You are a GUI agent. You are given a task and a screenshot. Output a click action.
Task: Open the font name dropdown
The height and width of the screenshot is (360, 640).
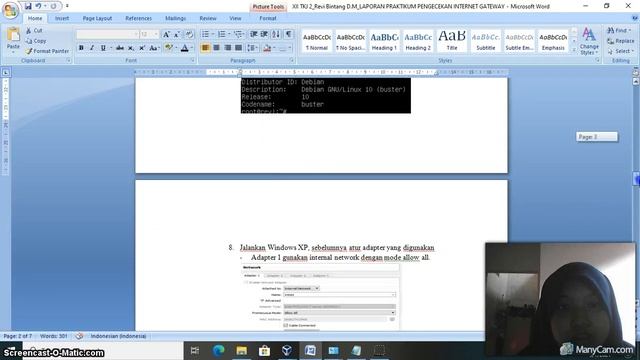click(136, 35)
